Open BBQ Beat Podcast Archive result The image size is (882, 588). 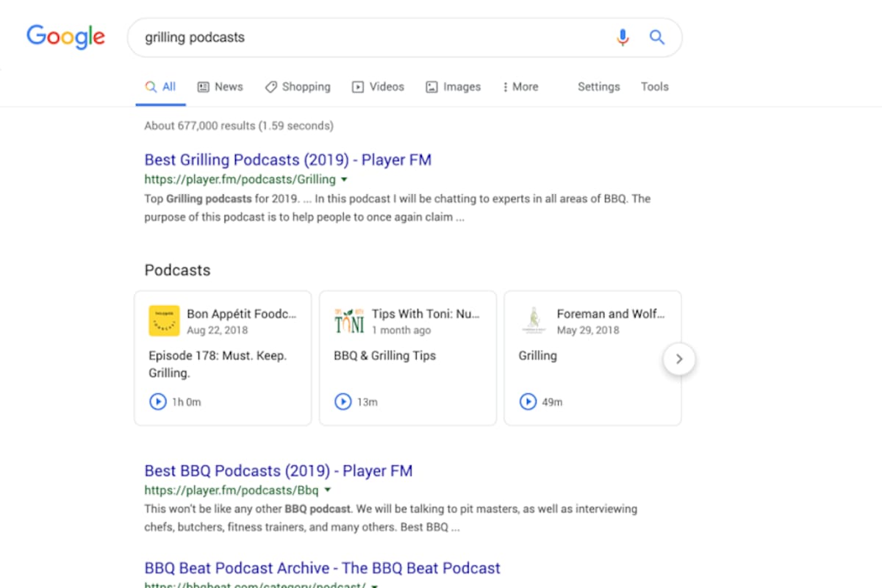pos(322,568)
